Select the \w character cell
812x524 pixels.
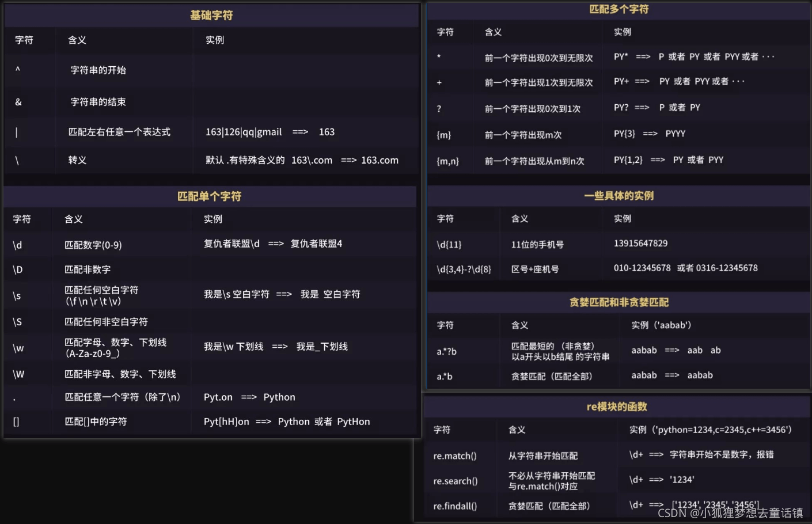point(18,348)
